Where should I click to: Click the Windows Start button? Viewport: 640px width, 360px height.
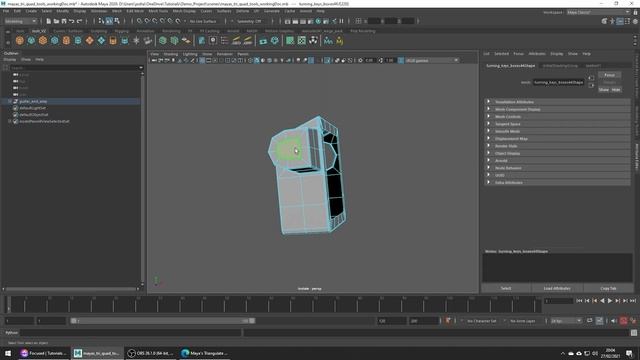[x=8, y=353]
